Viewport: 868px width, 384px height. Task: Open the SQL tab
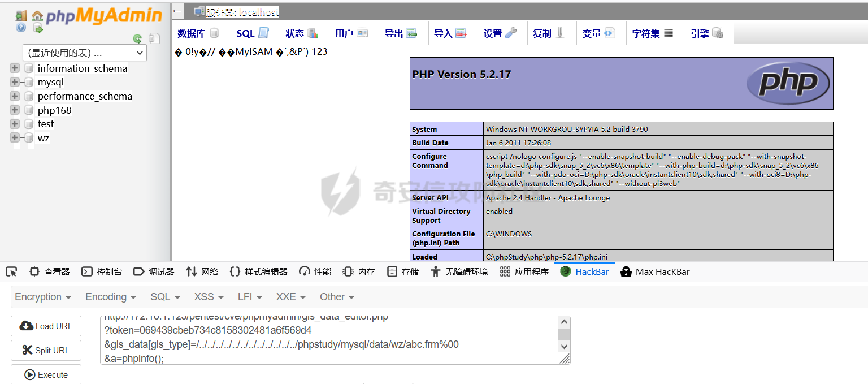[x=253, y=33]
